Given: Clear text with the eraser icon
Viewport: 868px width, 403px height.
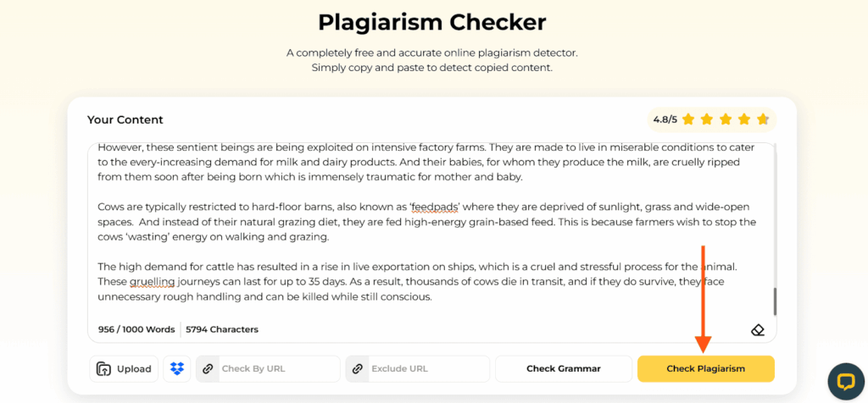Looking at the screenshot, I should [x=757, y=330].
